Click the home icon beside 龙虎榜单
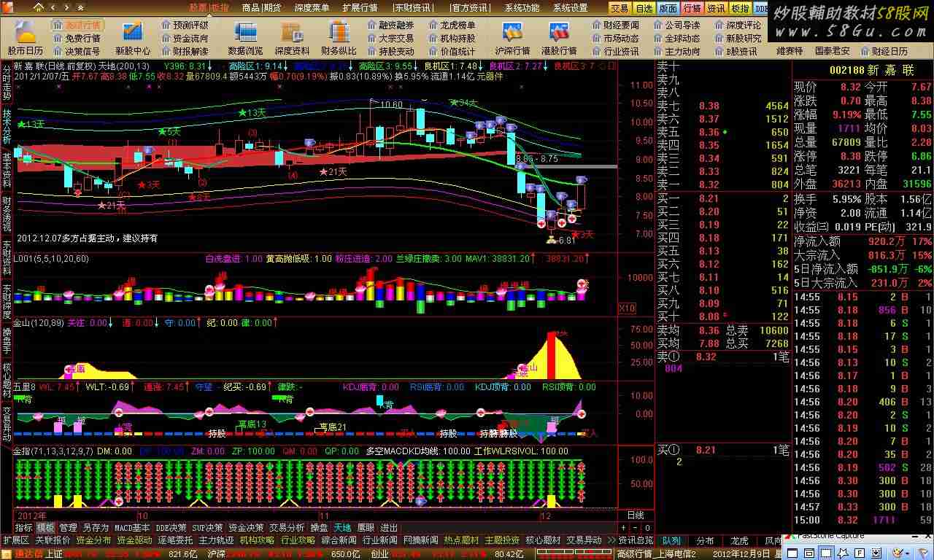 tap(433, 25)
